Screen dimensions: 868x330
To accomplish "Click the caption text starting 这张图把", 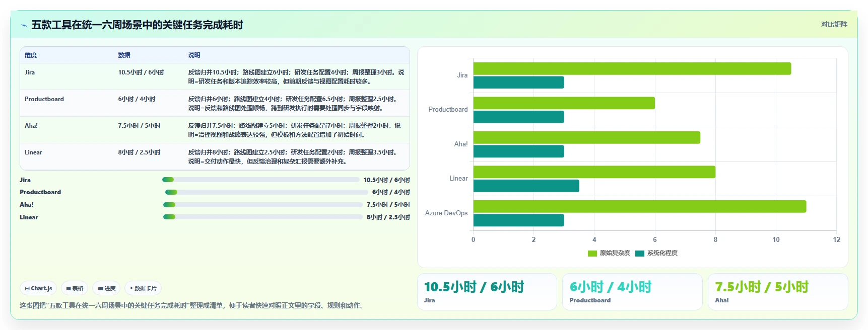I will click(192, 305).
